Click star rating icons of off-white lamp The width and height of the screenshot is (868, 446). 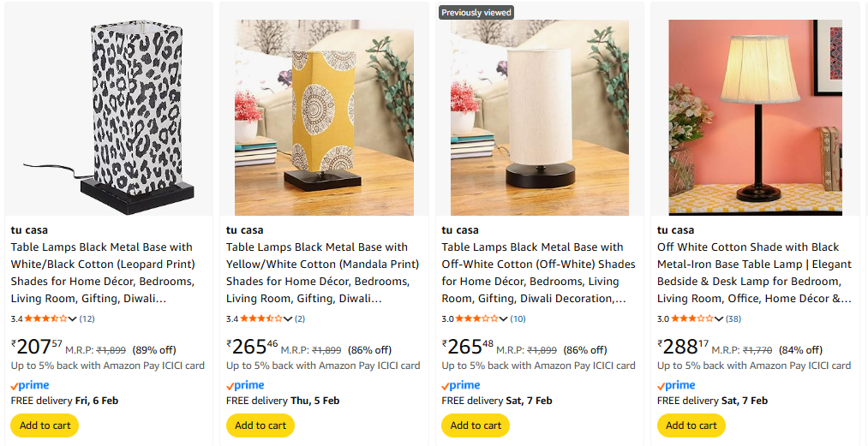click(478, 319)
